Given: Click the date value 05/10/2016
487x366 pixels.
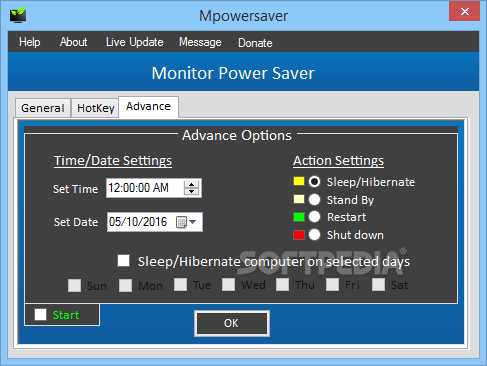Looking at the screenshot, I should point(138,222).
